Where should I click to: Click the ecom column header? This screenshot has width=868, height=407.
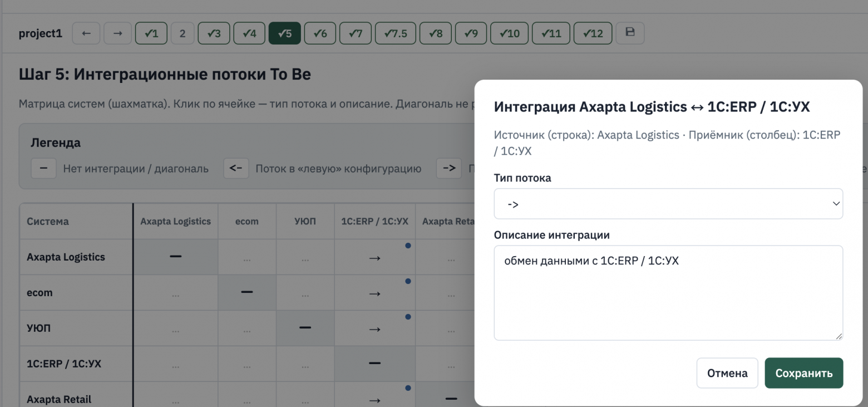coord(247,221)
